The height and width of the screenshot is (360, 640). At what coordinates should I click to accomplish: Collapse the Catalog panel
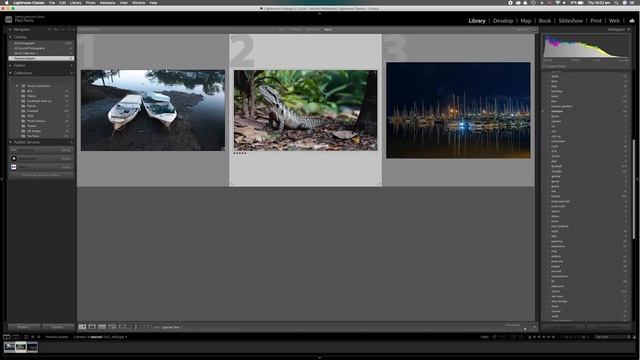pyautogui.click(x=10, y=37)
